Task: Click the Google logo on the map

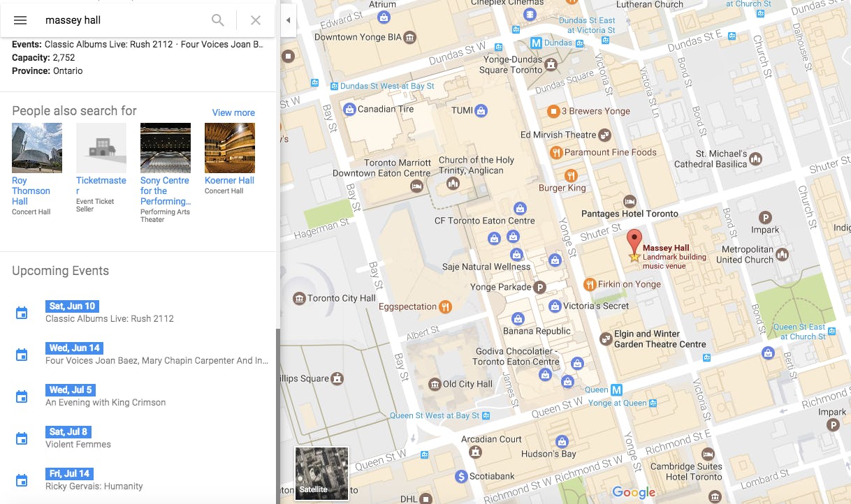Action: click(x=632, y=492)
